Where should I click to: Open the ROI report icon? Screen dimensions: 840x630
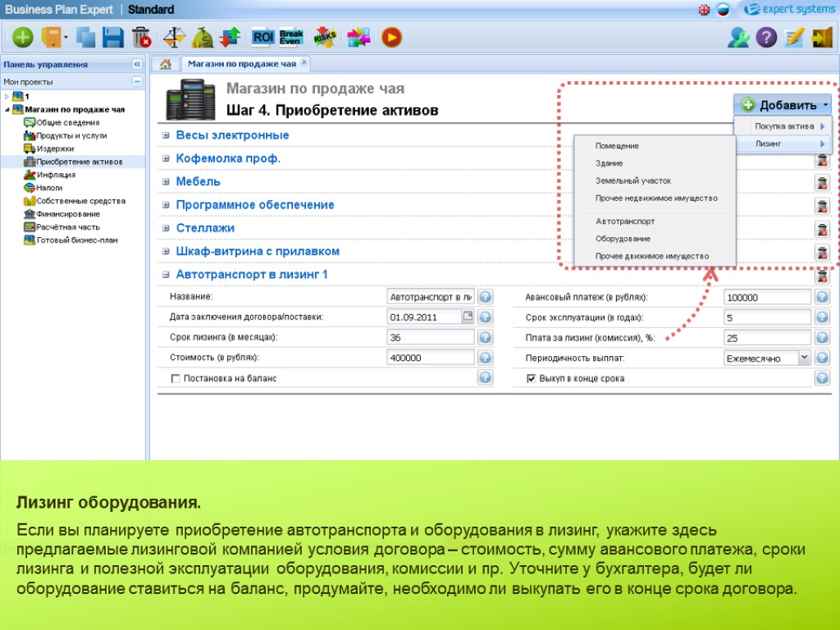pyautogui.click(x=263, y=37)
